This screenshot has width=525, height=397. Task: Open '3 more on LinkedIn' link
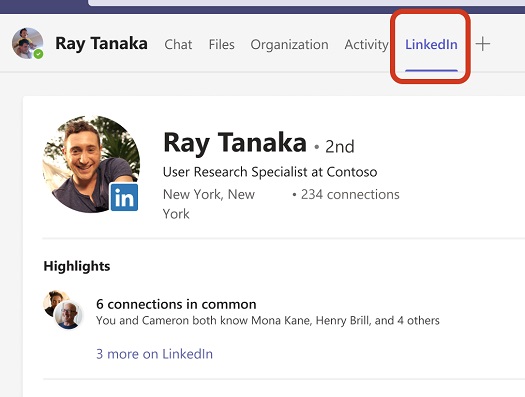pos(154,354)
